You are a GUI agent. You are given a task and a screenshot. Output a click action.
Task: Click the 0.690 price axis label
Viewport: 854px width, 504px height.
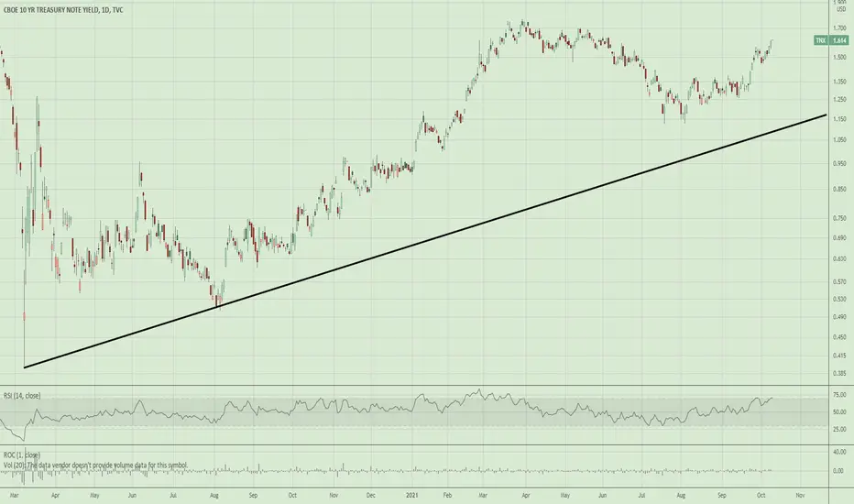[839, 238]
